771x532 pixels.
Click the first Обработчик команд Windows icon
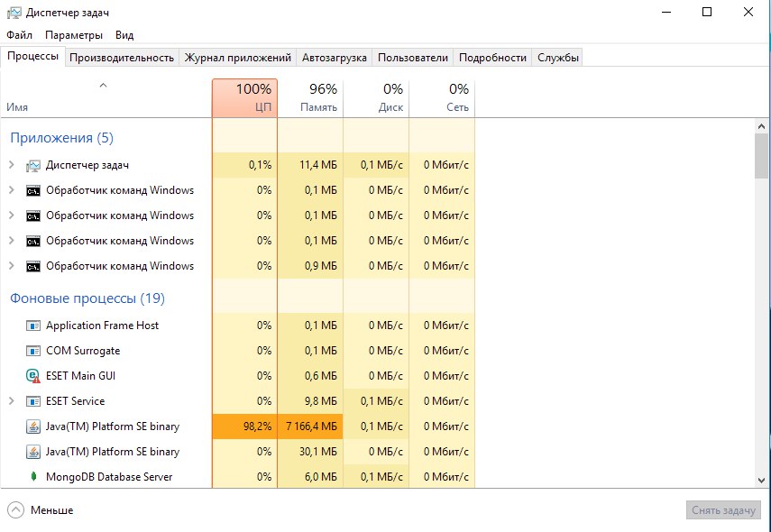(33, 190)
